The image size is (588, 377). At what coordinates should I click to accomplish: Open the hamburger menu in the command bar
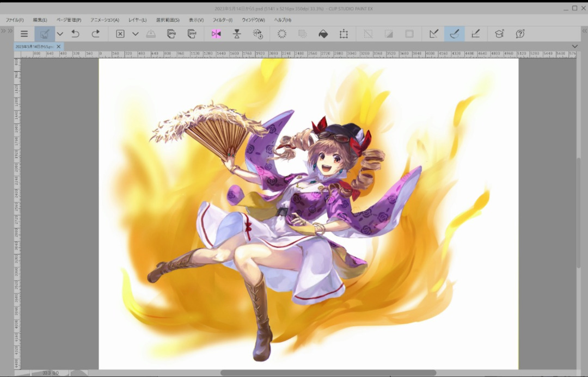[x=24, y=34]
